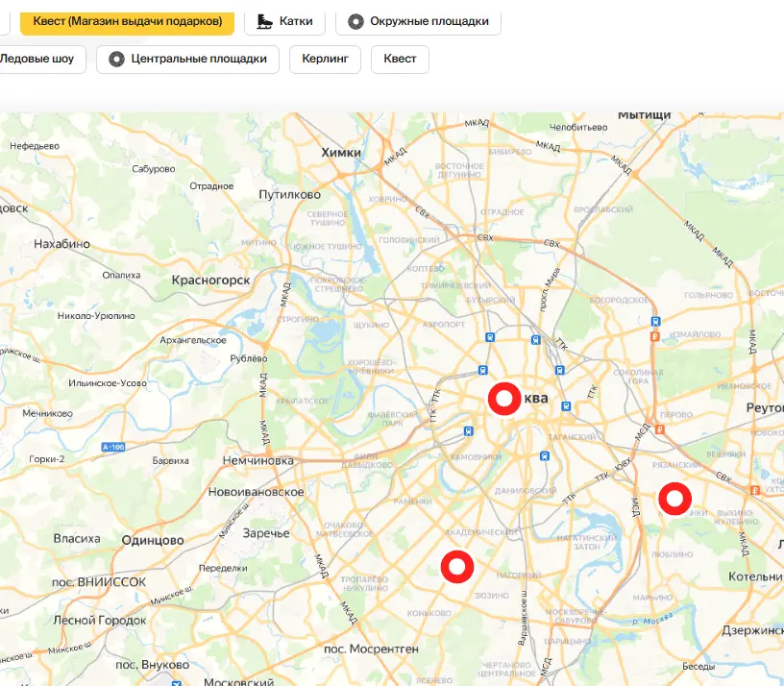This screenshot has width=784, height=686.
Task: Click the пос. Мосрентген label
Action: click(x=371, y=649)
